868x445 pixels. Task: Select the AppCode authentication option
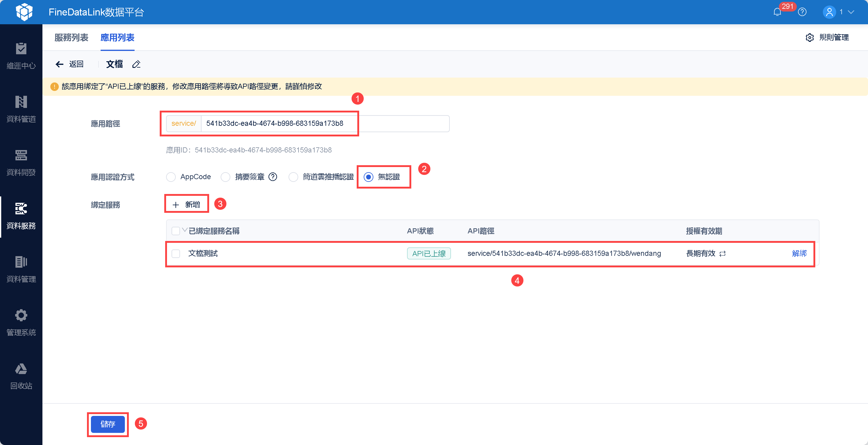[171, 177]
